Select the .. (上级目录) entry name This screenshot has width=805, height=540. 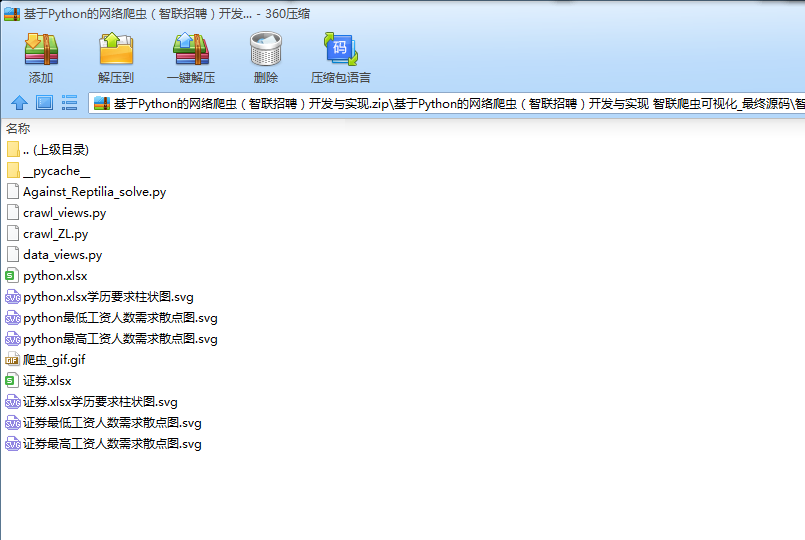click(56, 150)
